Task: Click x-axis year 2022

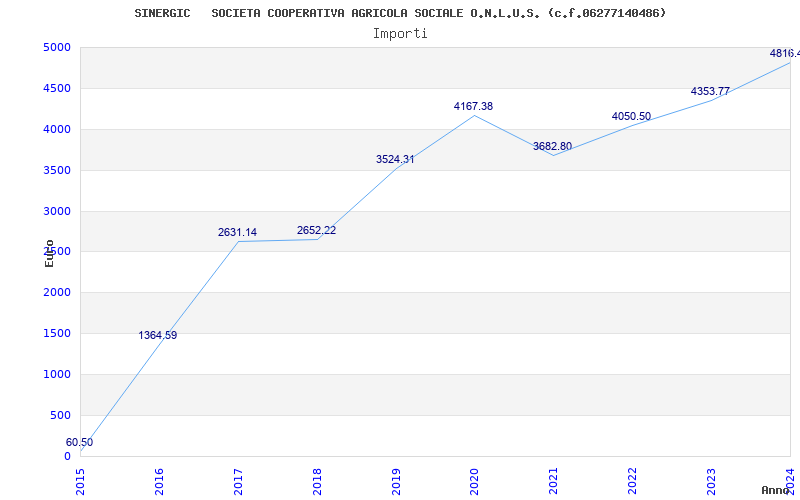Action: point(633,482)
